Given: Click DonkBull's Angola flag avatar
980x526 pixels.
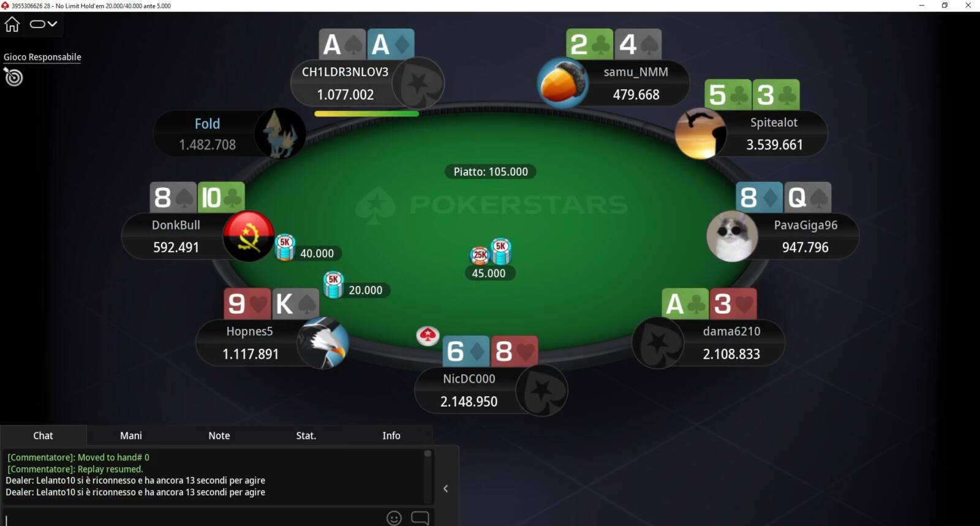Looking at the screenshot, I should tap(249, 236).
